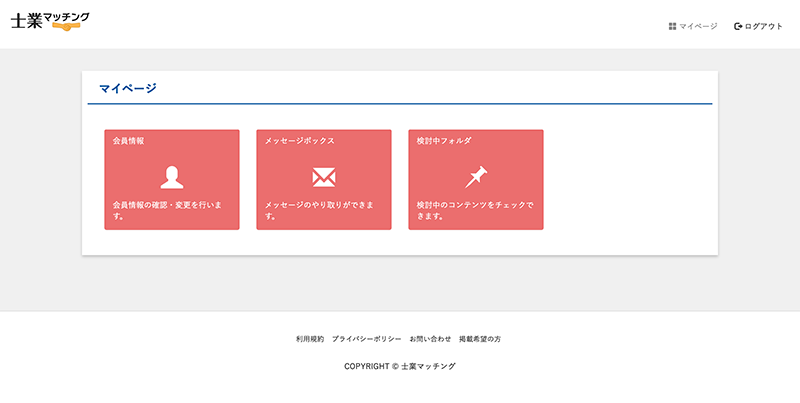Image resolution: width=800 pixels, height=403 pixels.
Task: Click the person silhouette icon
Action: [172, 177]
